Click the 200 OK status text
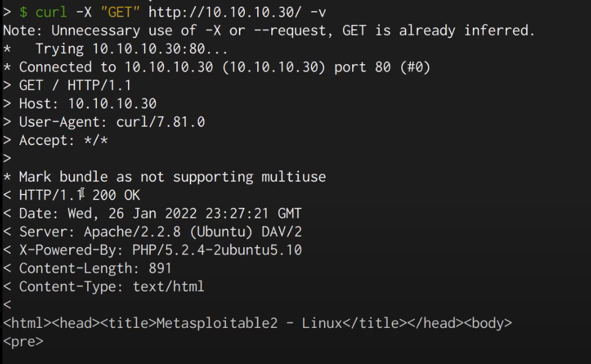591x364 pixels. tap(116, 196)
